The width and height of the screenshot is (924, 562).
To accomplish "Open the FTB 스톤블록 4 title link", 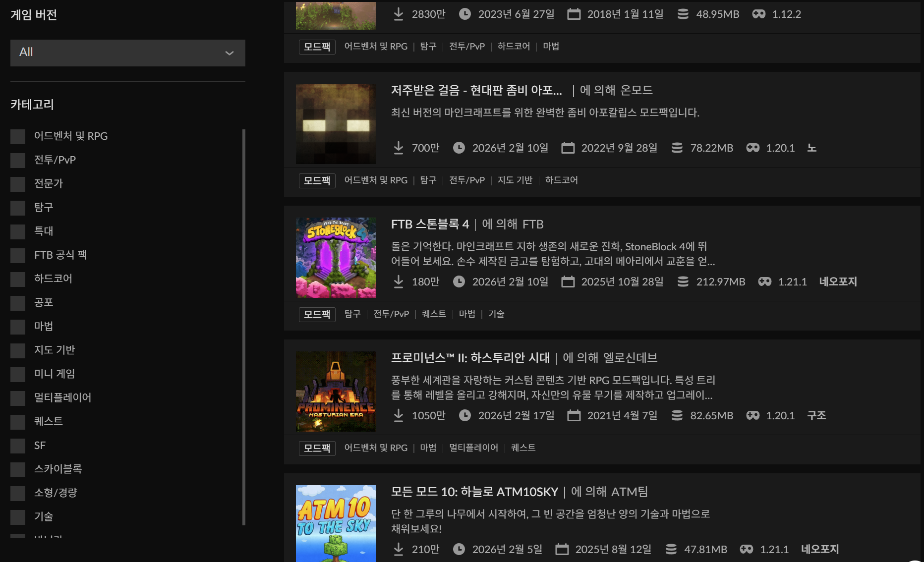I will pos(430,225).
